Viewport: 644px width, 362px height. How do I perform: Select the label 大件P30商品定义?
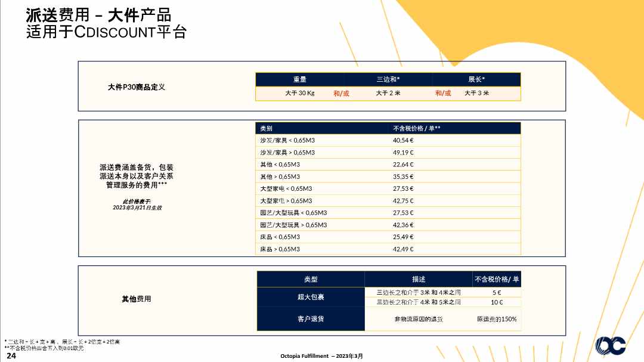(x=137, y=87)
